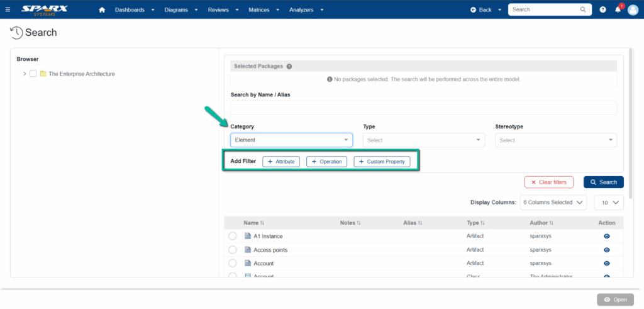Viewport: 644px width, 309px height.
Task: Add an Attribute filter
Action: point(281,162)
